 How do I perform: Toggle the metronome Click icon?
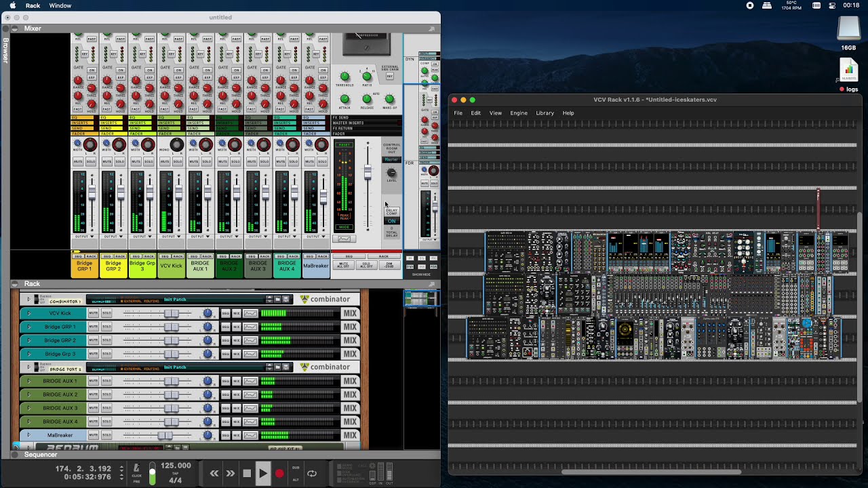click(136, 468)
